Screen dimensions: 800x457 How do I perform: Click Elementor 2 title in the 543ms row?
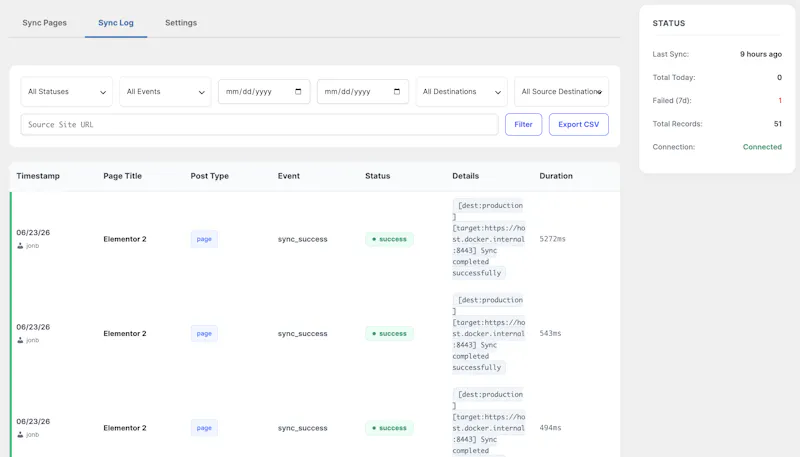coord(125,334)
